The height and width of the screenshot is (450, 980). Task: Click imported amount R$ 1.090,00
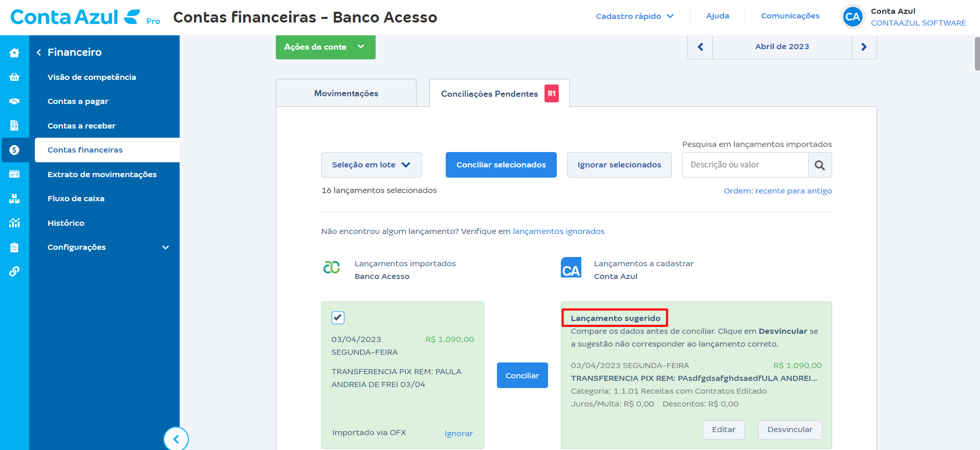point(450,339)
